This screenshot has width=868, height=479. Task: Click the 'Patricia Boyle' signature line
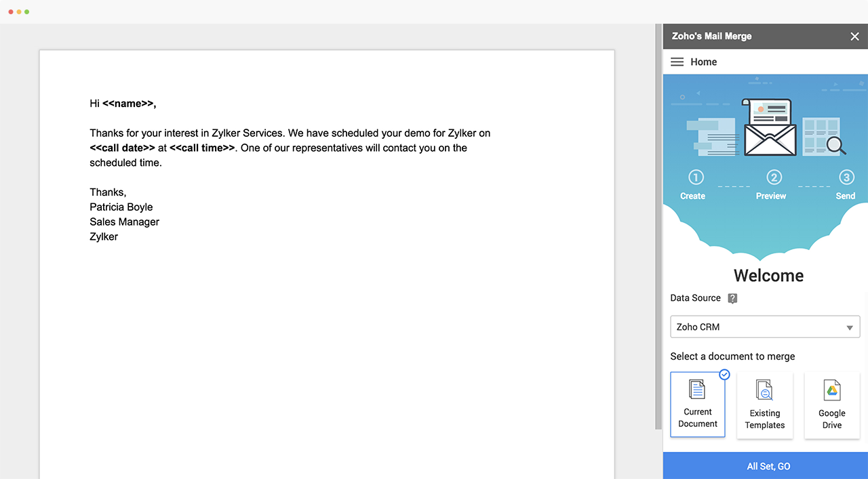click(121, 207)
